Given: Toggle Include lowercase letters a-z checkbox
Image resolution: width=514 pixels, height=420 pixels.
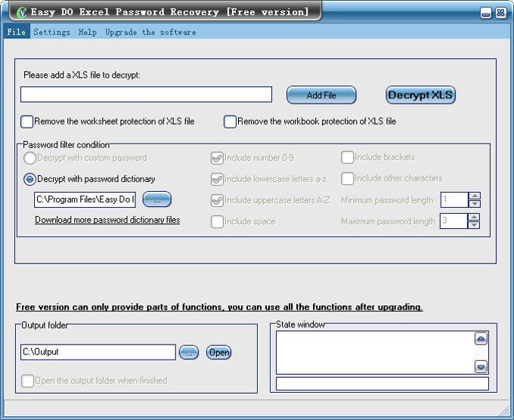Looking at the screenshot, I should 217,179.
